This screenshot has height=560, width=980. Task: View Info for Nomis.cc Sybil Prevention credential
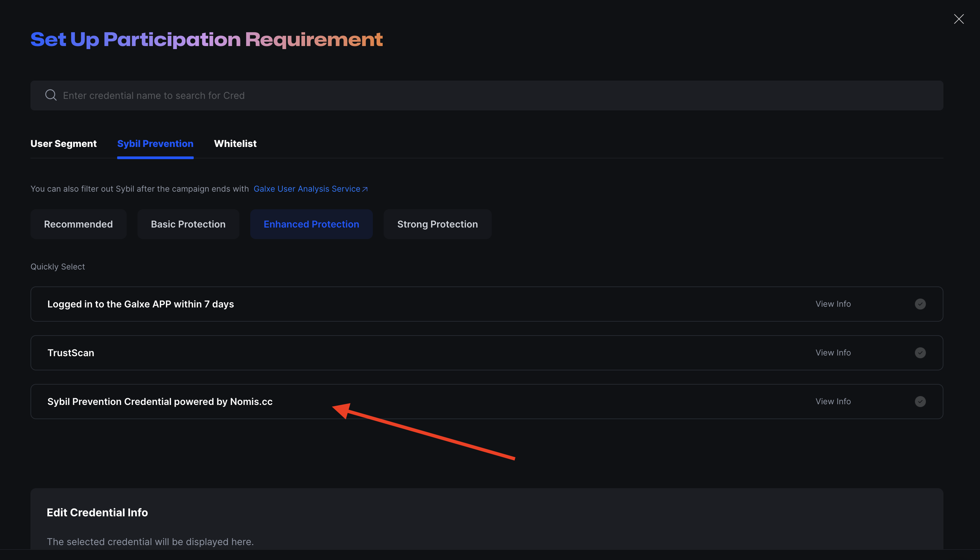click(833, 401)
